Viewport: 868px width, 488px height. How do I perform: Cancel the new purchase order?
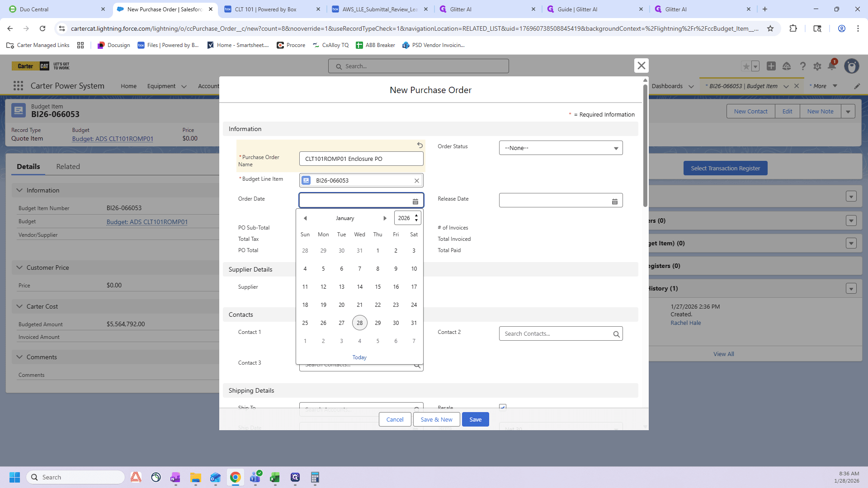point(395,419)
